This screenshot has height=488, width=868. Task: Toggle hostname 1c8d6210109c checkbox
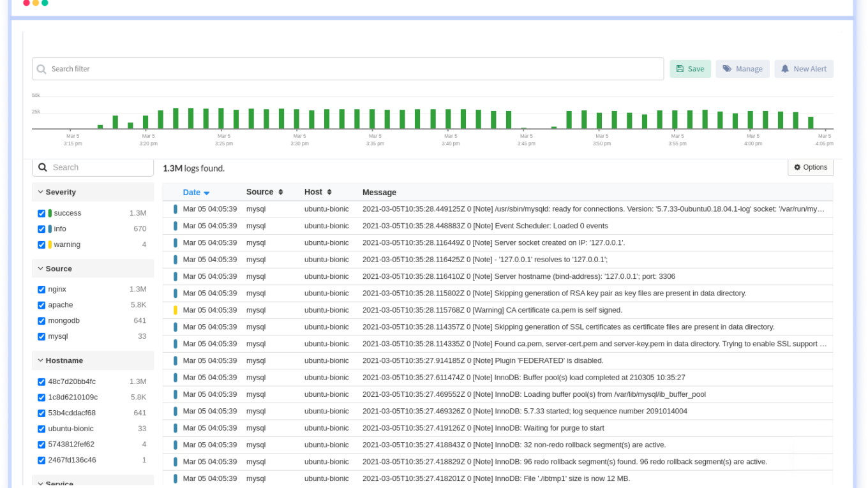tap(41, 397)
